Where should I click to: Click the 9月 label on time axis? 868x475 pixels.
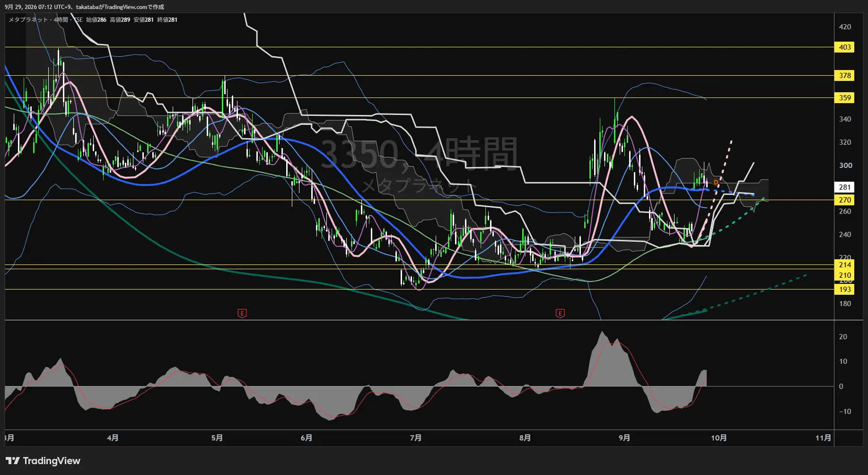click(x=624, y=438)
